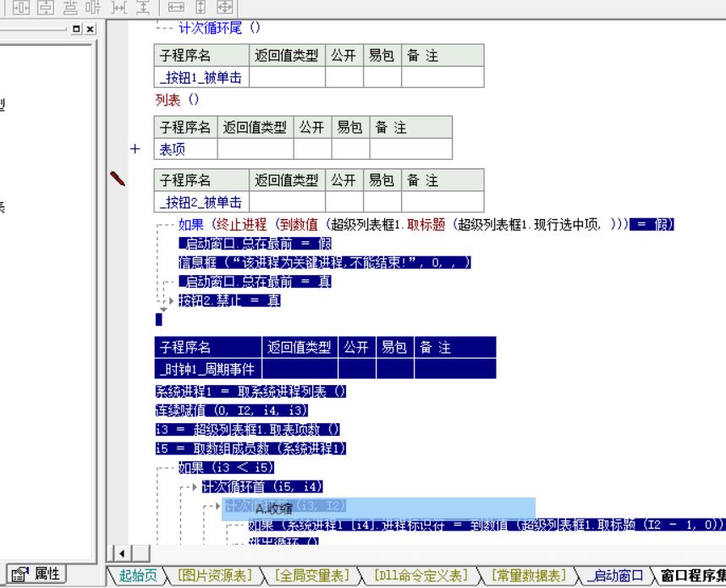Select the equal horizontal spacing alignment icon

(119, 7)
